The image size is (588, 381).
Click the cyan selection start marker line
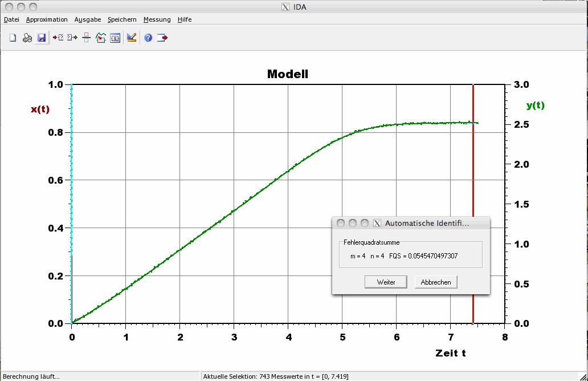[71, 202]
